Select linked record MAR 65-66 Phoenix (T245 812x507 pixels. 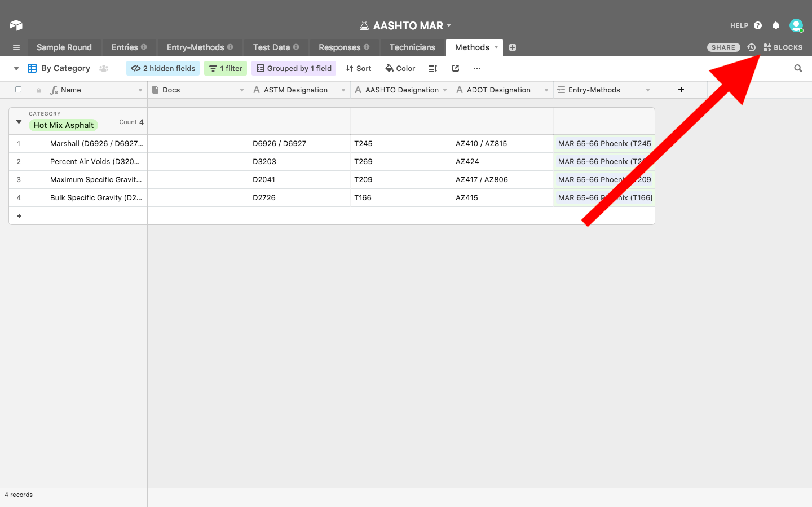coord(604,143)
